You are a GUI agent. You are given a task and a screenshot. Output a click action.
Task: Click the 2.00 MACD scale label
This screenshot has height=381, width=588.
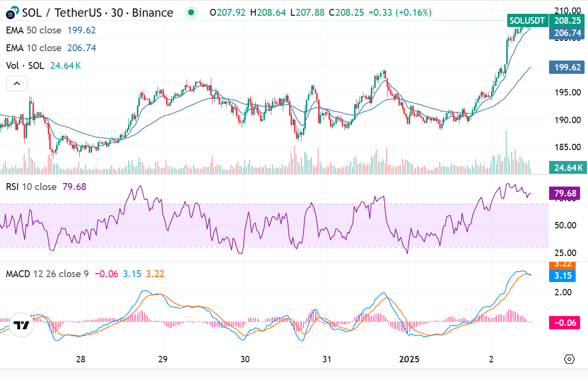coord(563,292)
